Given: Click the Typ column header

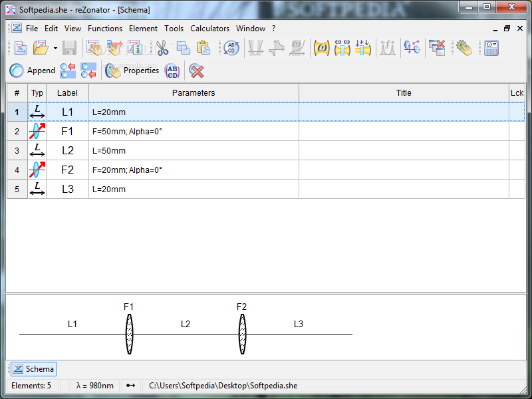Looking at the screenshot, I should [x=37, y=93].
